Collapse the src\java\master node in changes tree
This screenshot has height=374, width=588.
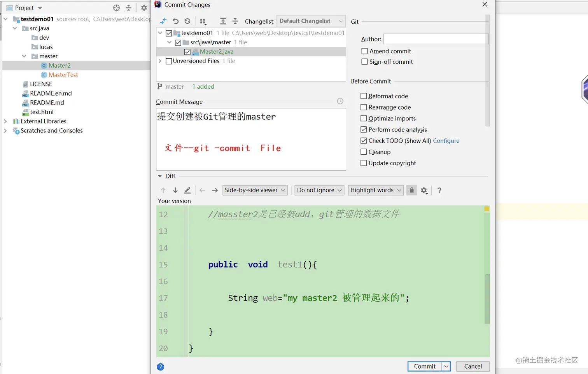click(x=169, y=42)
